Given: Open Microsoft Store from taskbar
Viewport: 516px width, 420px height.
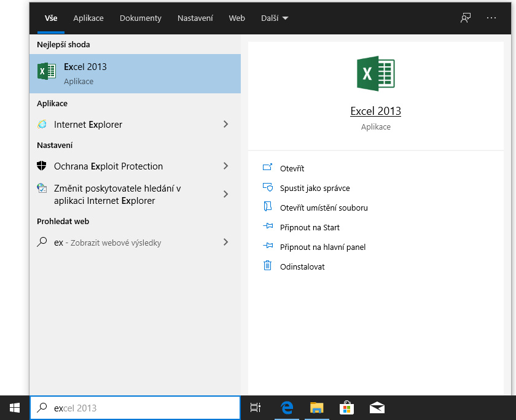Looking at the screenshot, I should (346, 408).
